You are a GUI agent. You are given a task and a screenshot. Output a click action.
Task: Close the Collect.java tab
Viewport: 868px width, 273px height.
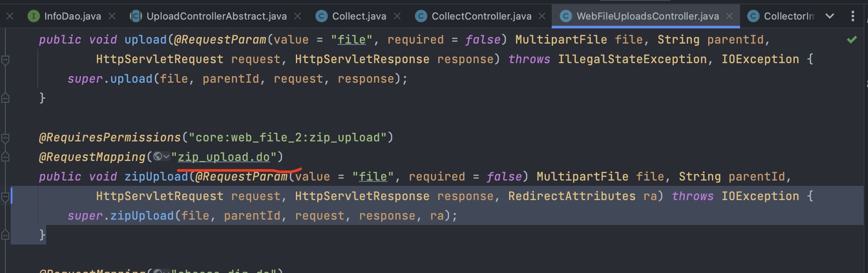point(397,16)
